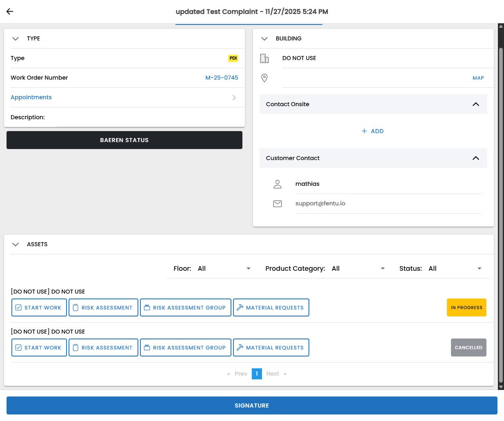The image size is (504, 421).
Task: Open MATERIAL REQUESTS for the In Progress asset
Action: [x=271, y=307]
